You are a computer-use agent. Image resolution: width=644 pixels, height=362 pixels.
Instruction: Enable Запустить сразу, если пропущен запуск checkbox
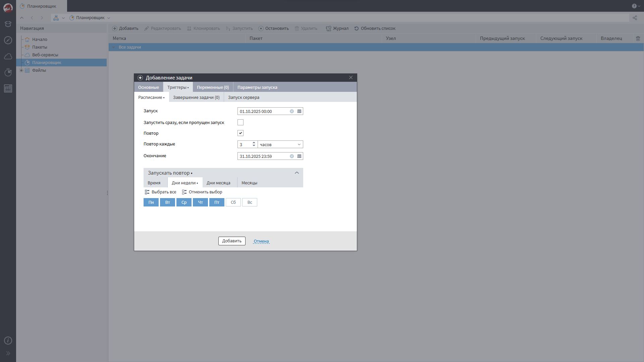(240, 122)
